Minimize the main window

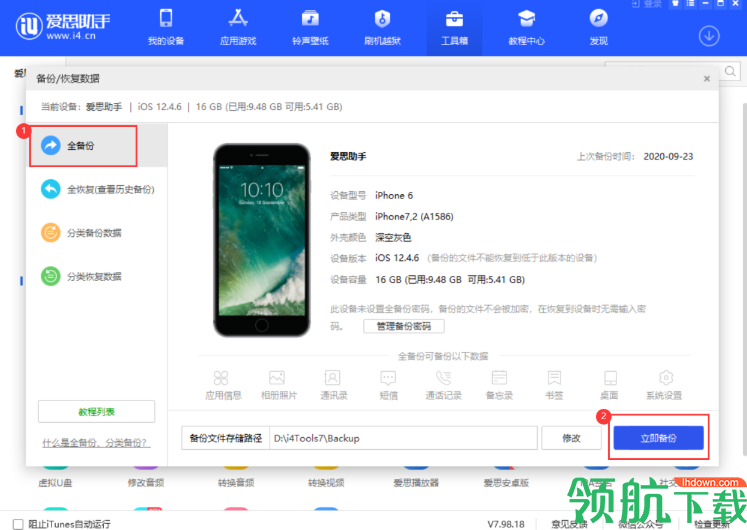point(706,3)
